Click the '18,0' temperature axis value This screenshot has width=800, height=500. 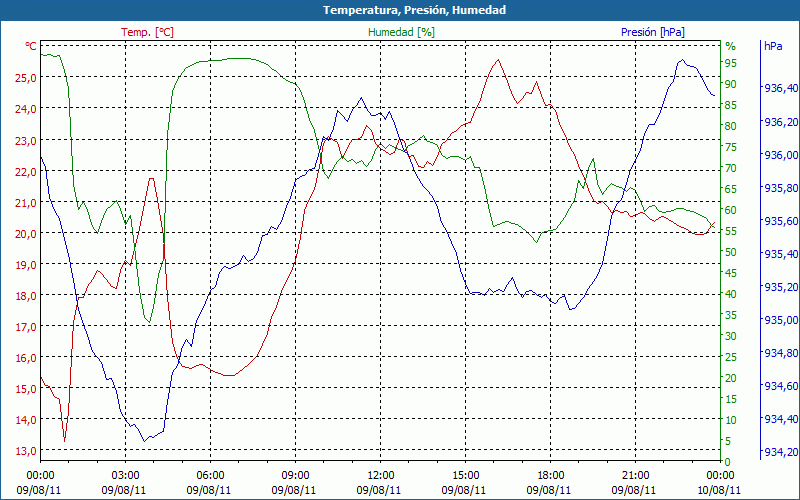(x=27, y=296)
